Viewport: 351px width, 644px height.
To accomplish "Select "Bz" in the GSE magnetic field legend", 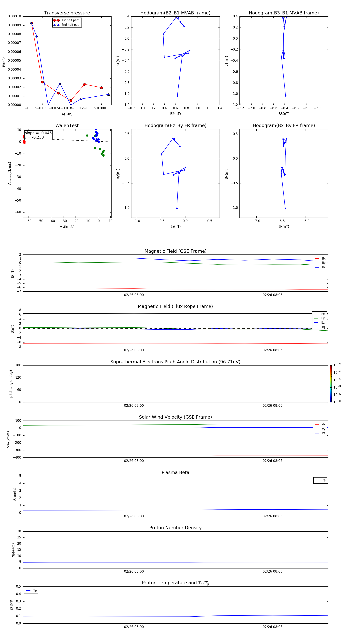I will pyautogui.click(x=320, y=267).
